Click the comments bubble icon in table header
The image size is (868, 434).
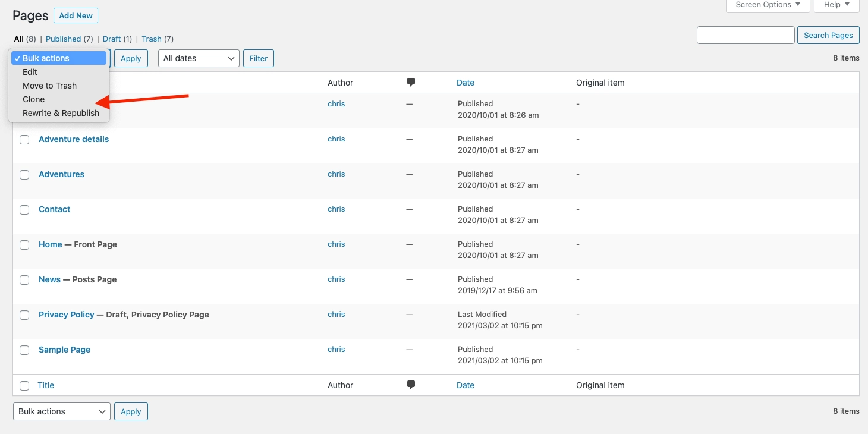coord(411,83)
